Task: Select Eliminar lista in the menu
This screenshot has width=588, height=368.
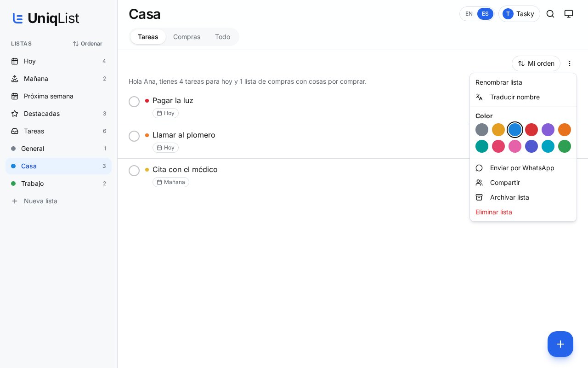Action: point(523,212)
